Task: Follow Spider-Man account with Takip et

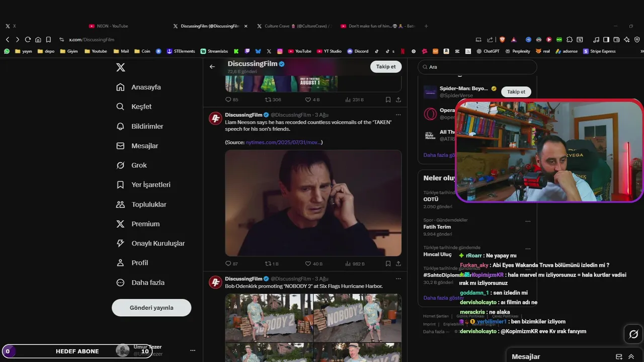Action: (x=516, y=92)
